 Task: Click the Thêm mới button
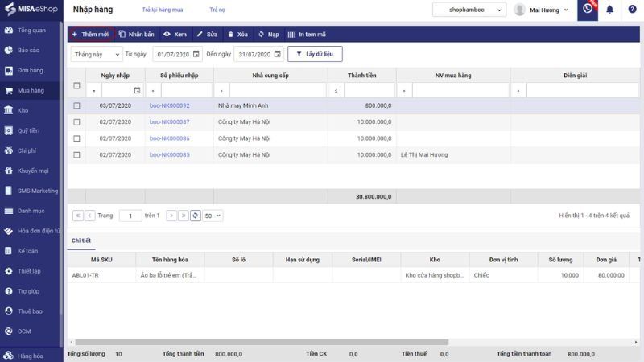point(90,35)
